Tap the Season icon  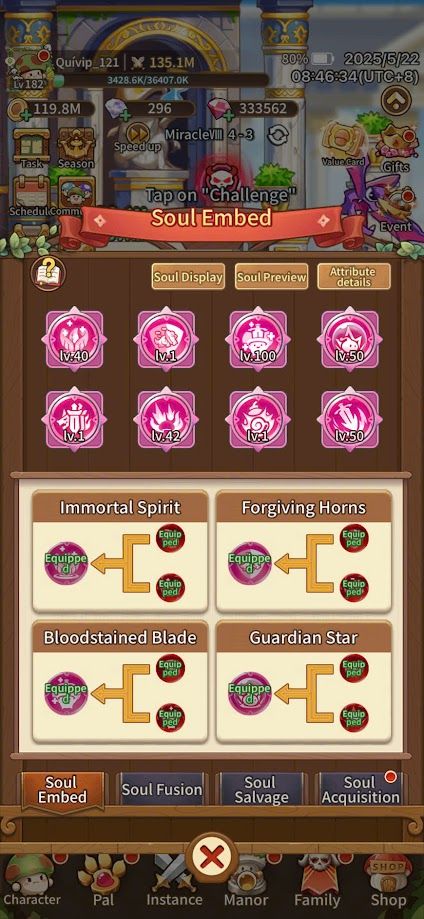[76, 148]
